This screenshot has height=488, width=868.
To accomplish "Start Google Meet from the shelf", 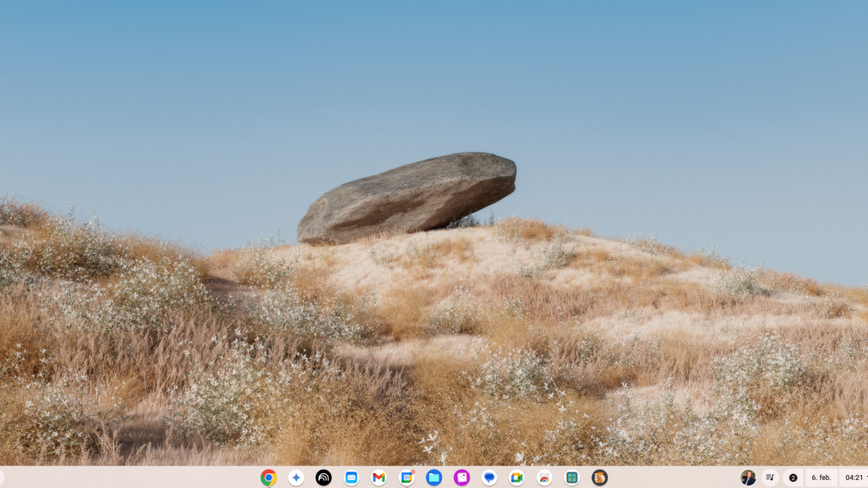I will click(517, 478).
